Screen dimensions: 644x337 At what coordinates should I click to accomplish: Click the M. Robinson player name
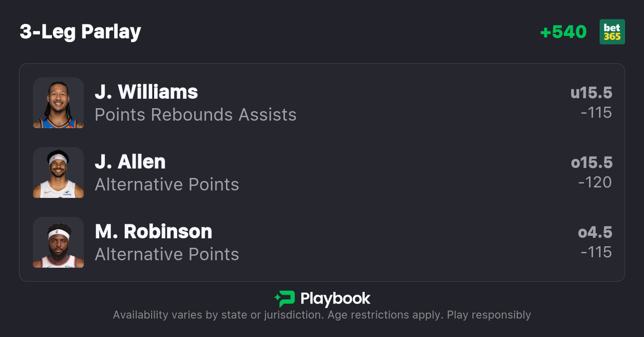coord(153,232)
